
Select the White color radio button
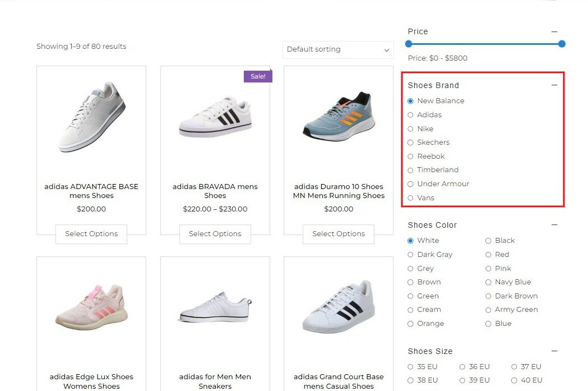tap(410, 241)
